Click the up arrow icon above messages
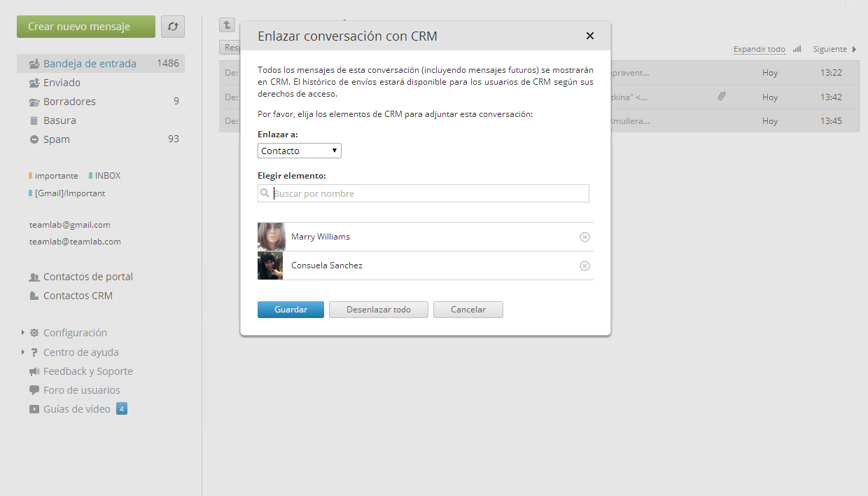868x496 pixels. pos(227,25)
